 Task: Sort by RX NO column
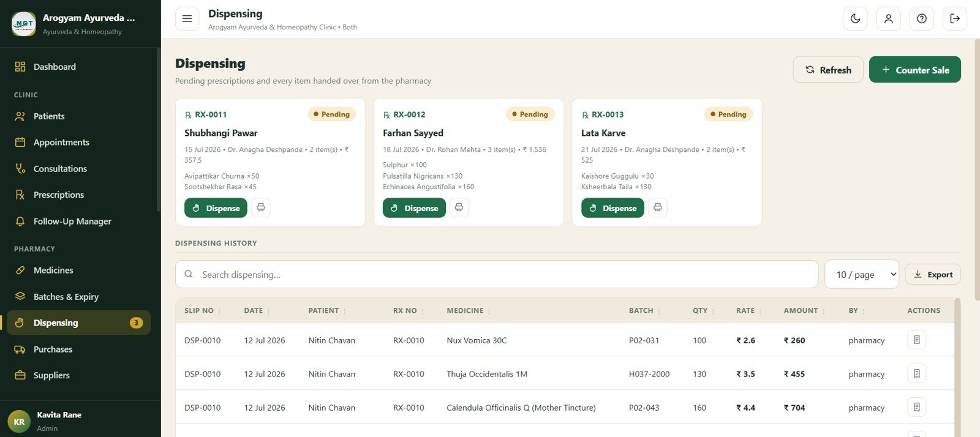click(409, 310)
